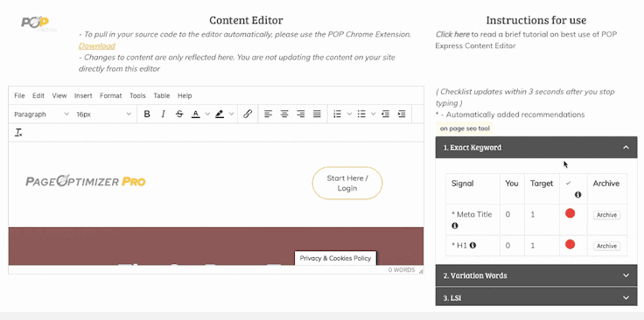
Task: Decrease indent of paragraph
Action: 385,114
